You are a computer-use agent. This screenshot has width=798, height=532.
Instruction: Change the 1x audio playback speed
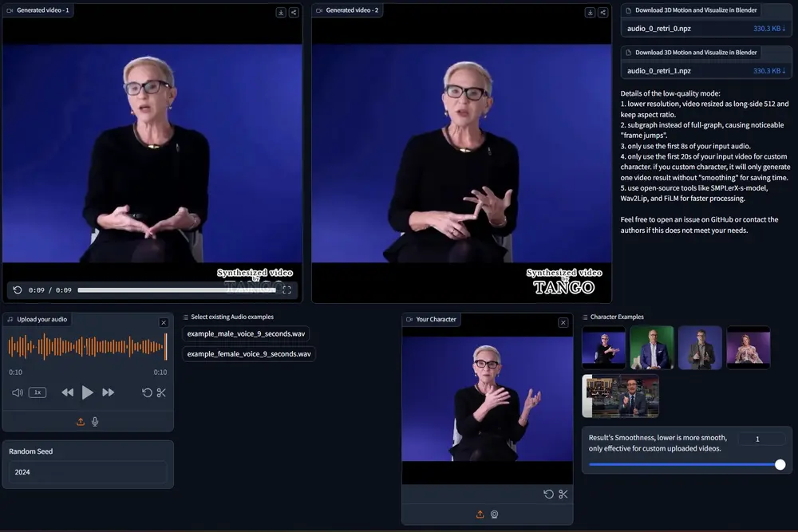(38, 392)
